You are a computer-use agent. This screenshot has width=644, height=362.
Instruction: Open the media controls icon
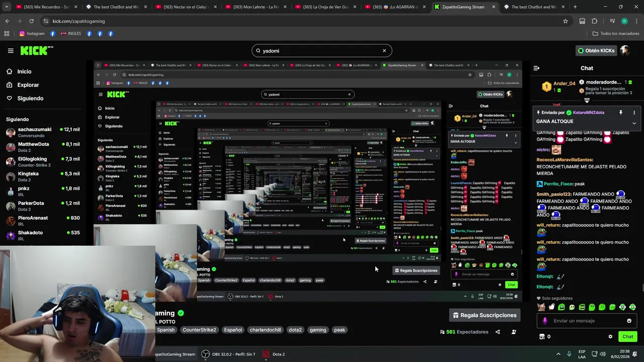click(612, 21)
